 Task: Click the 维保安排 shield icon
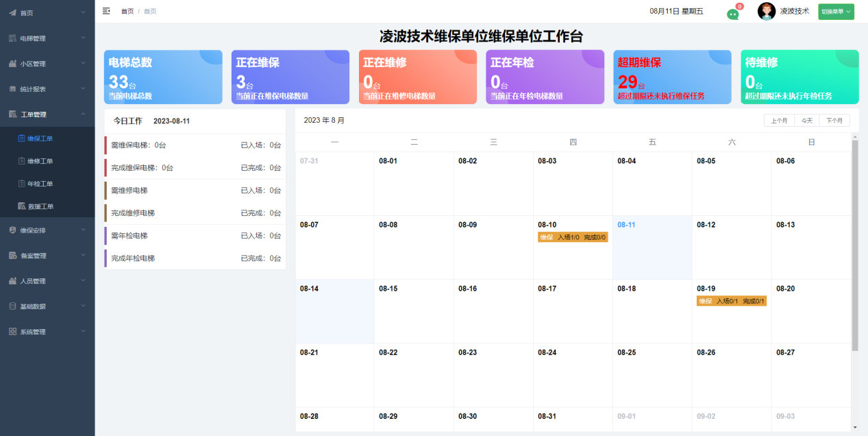pos(12,230)
